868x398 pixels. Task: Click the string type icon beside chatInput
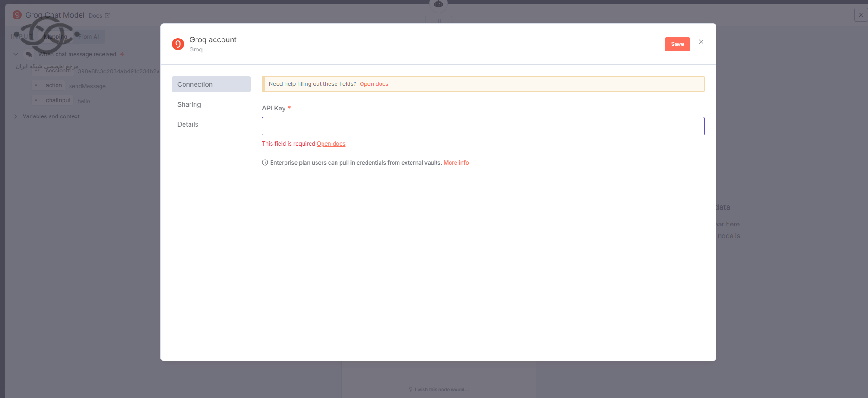point(37,100)
